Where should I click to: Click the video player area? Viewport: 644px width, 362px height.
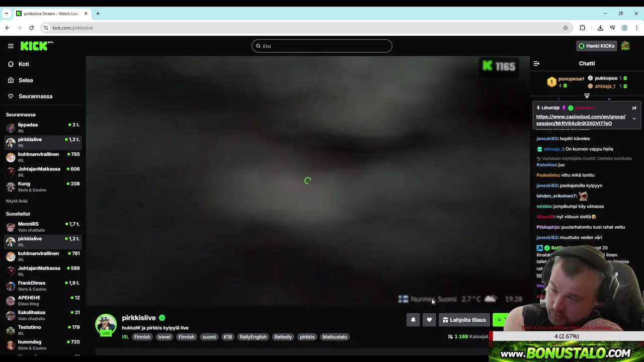coord(307,180)
